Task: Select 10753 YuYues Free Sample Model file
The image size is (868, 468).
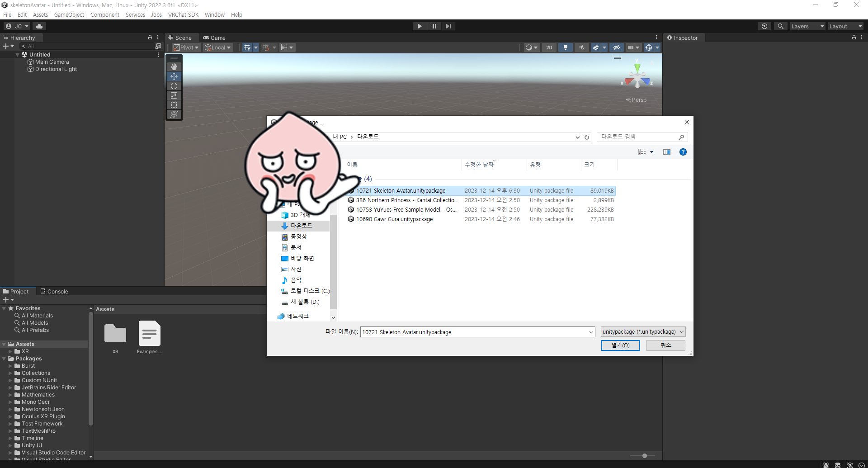Action: click(406, 210)
